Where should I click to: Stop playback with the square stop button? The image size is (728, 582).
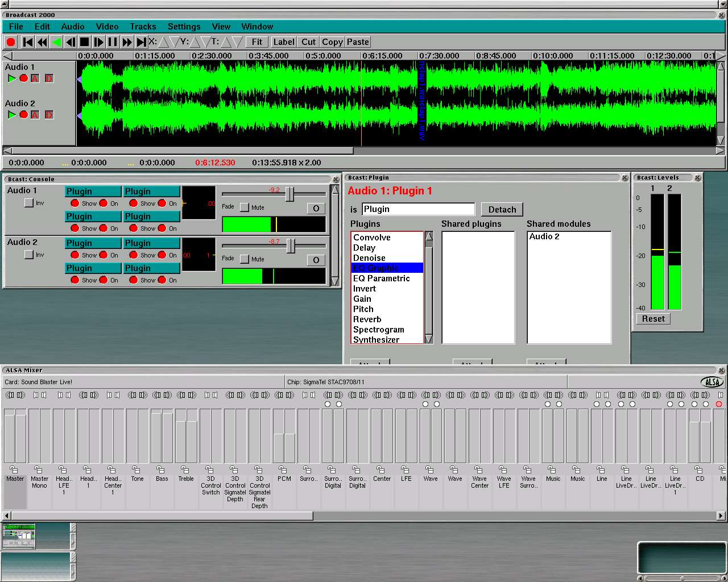point(85,42)
